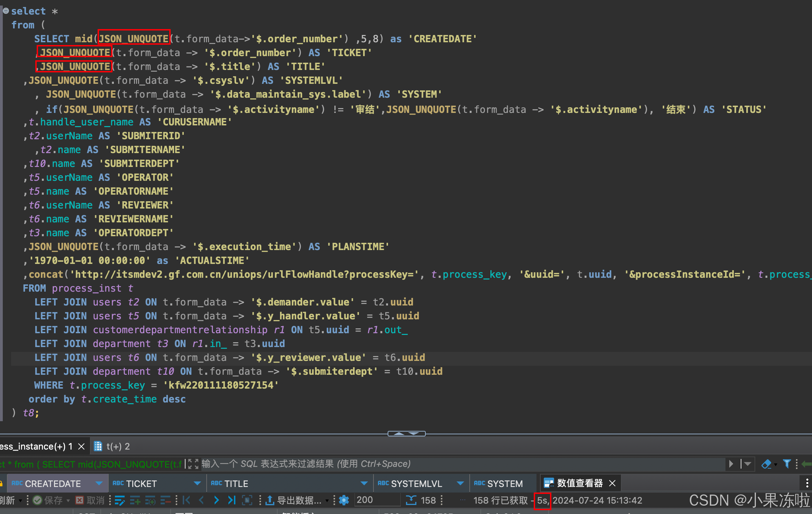This screenshot has height=514, width=812.
Task: Click the filter funnel icon
Action: (787, 464)
